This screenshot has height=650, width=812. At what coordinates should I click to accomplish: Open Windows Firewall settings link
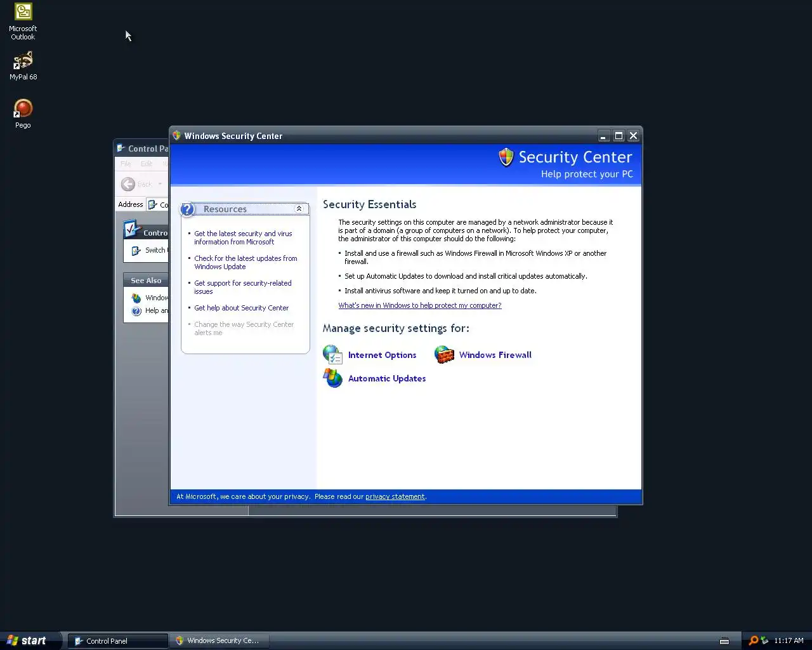[x=495, y=355]
